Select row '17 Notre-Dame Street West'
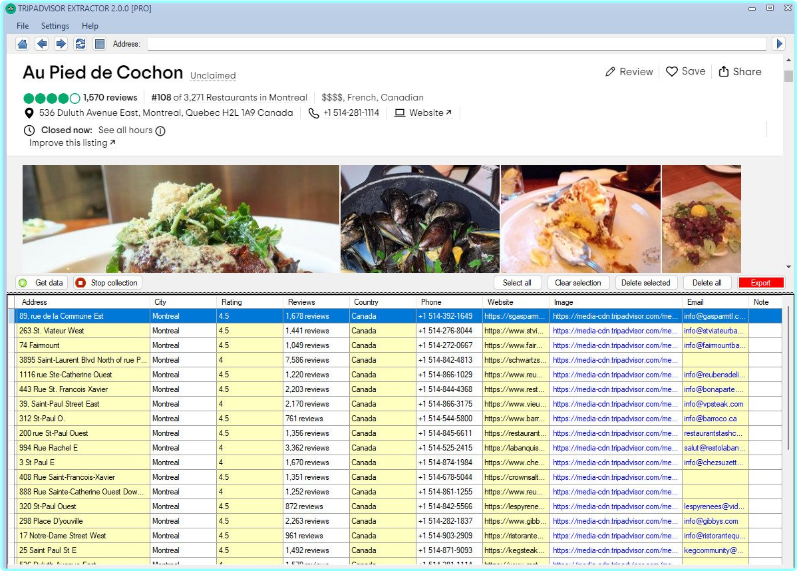Viewport: 797px width, 571px height. pyautogui.click(x=398, y=536)
